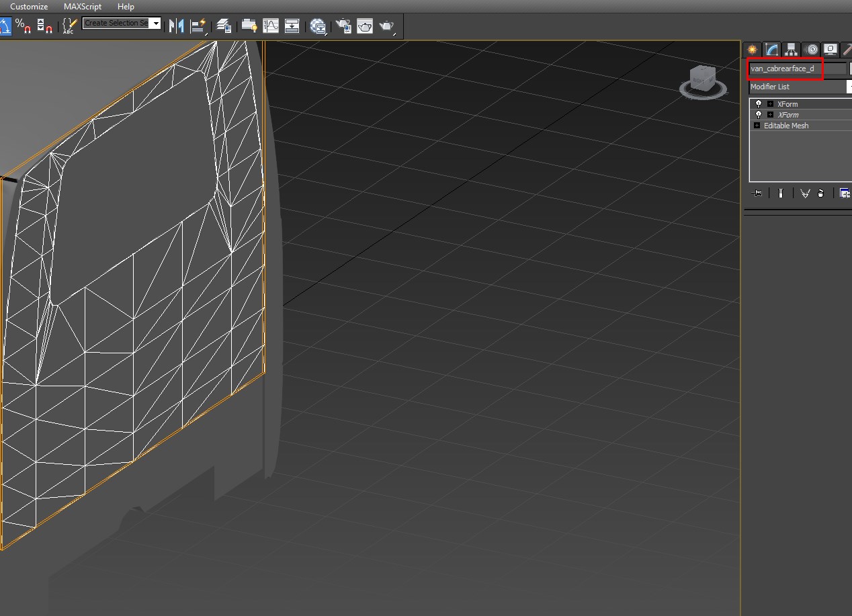The width and height of the screenshot is (852, 616).
Task: Toggle lightbulb of the non-italic XForm modifier
Action: [x=759, y=104]
